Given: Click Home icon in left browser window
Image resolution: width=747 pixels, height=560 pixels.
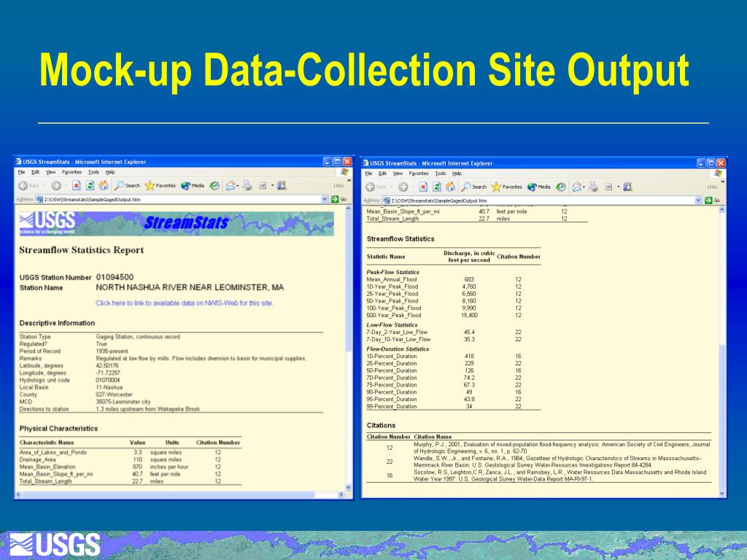Looking at the screenshot, I should pyautogui.click(x=104, y=186).
